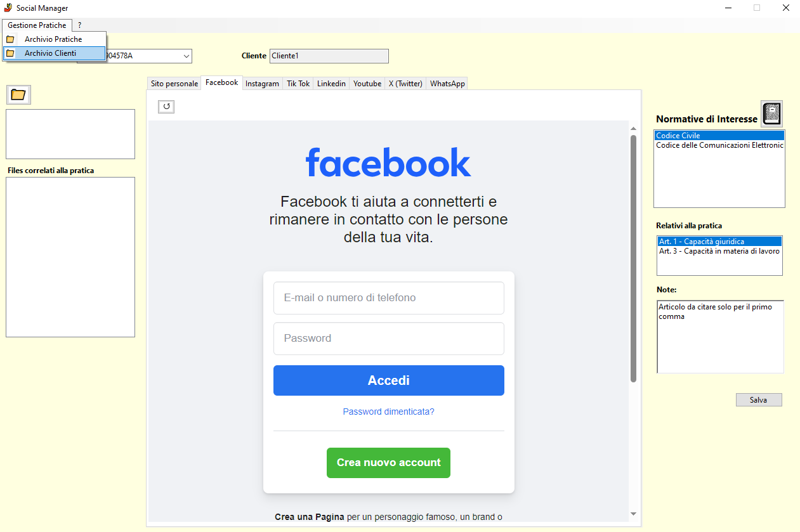Viewport: 800px width, 532px height.
Task: Click the Social Manager app icon in title bar
Action: coord(8,8)
